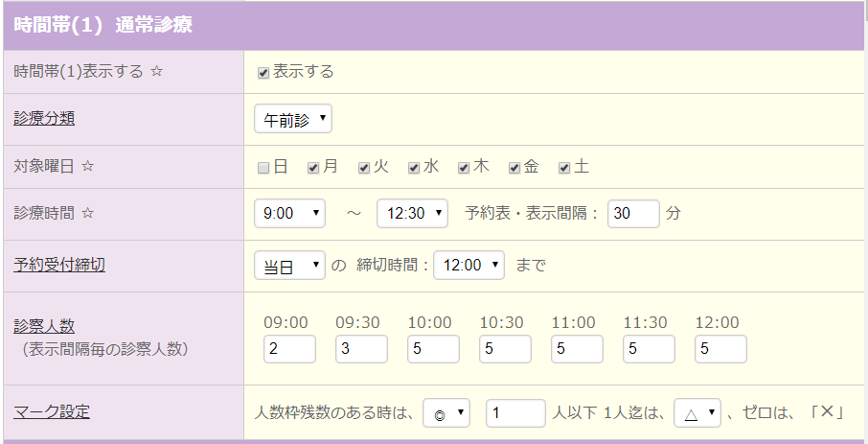Click the 表示間隔 minutes input field
Screen dimensions: 868x444
point(633,214)
